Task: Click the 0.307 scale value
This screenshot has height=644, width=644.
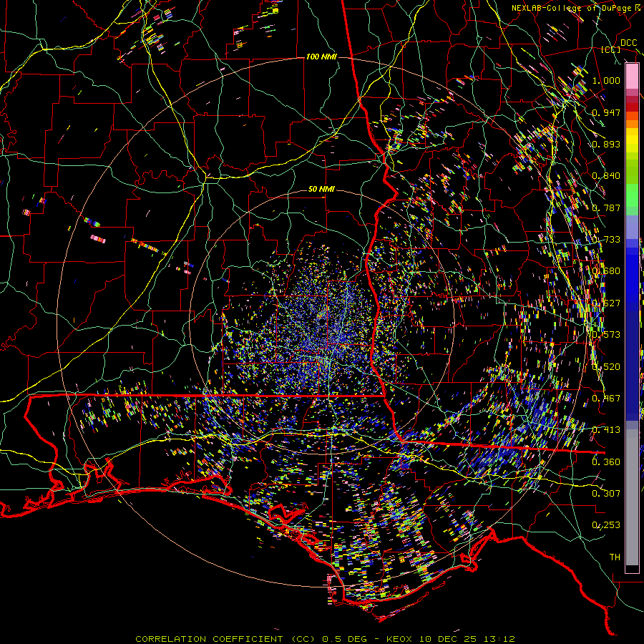Action: tap(606, 494)
